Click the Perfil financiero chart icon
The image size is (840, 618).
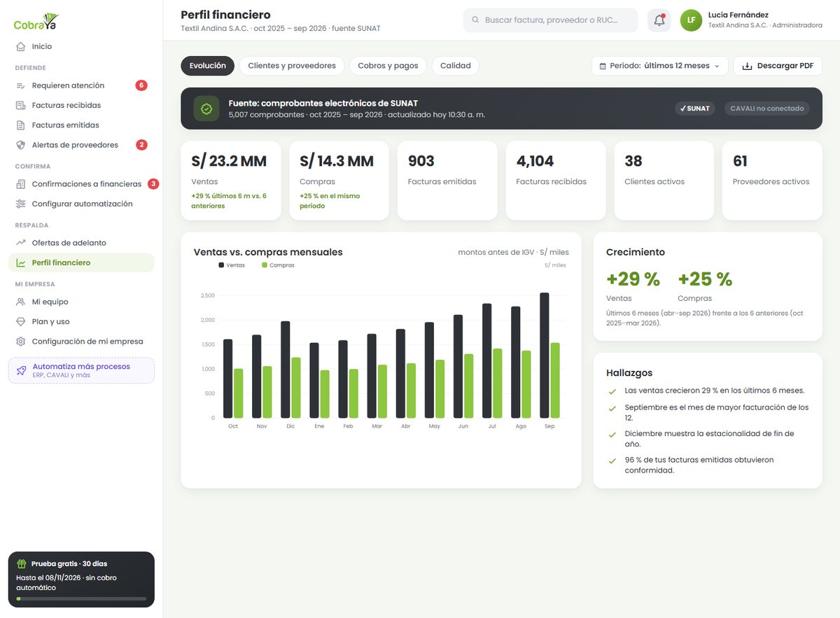21,262
